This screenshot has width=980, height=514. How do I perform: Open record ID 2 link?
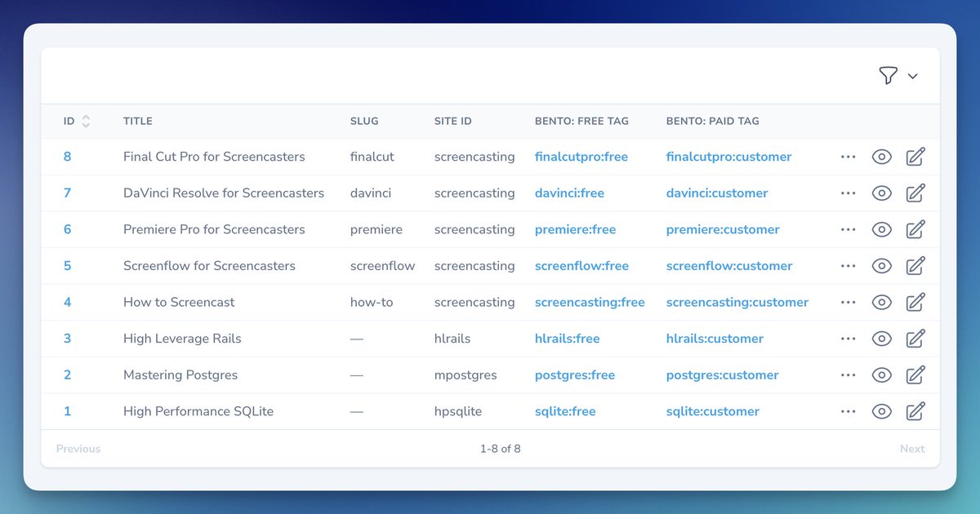pyautogui.click(x=68, y=375)
